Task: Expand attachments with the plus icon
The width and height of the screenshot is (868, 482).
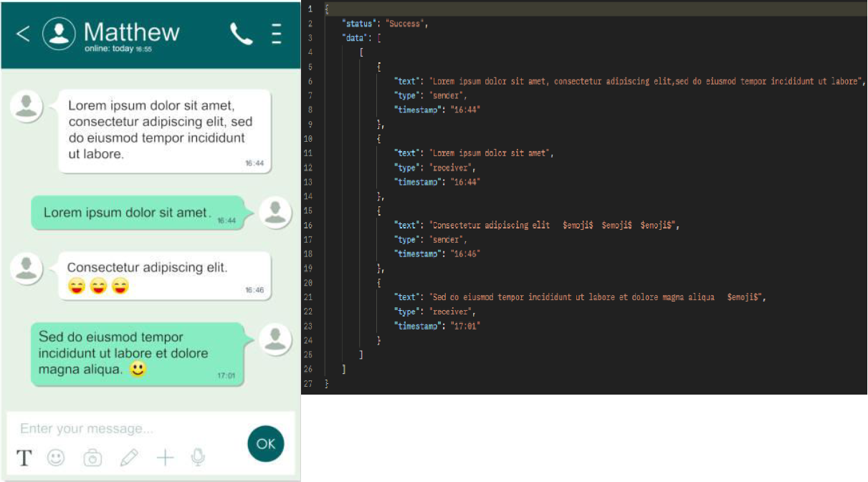Action: coord(165,458)
